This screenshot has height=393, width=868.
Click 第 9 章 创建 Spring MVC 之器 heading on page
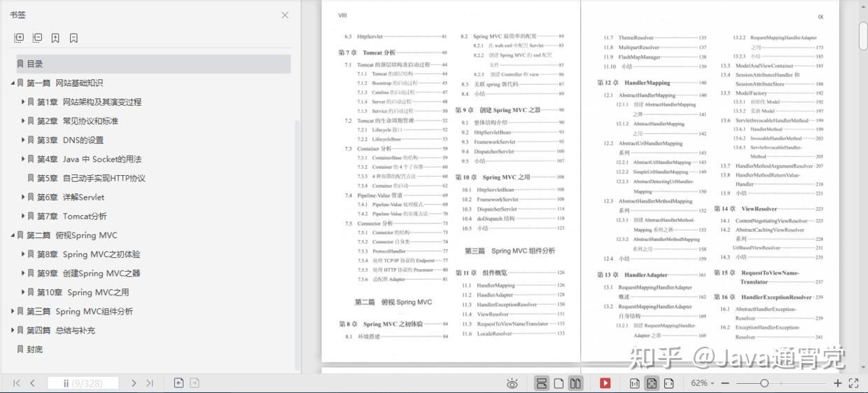tap(498, 110)
